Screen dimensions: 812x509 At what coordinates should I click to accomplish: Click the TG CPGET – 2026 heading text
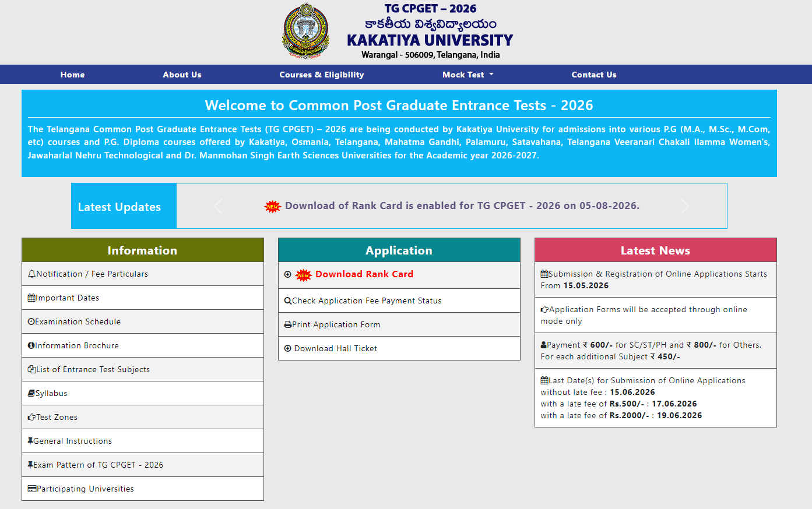point(430,9)
